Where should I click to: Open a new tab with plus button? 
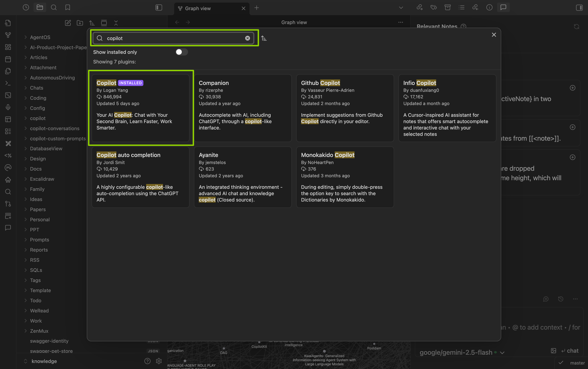[256, 8]
